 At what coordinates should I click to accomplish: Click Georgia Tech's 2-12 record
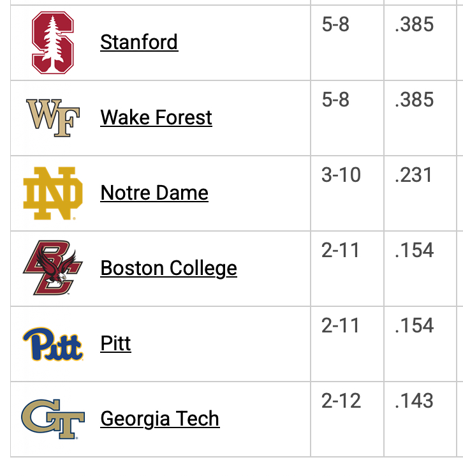pyautogui.click(x=341, y=401)
